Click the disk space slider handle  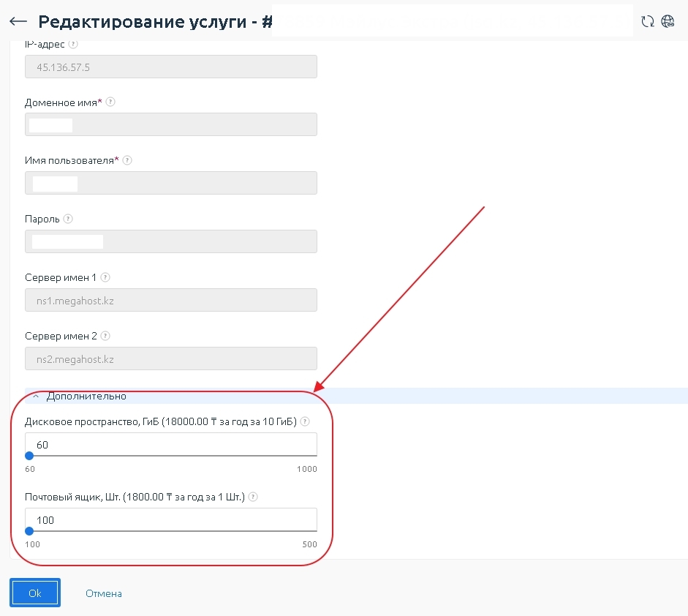tap(29, 456)
